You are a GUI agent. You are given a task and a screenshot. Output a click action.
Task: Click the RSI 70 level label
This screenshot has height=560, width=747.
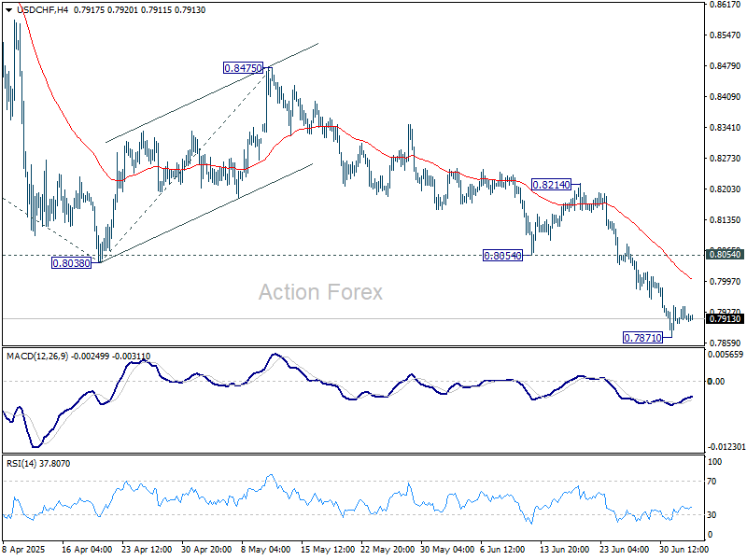point(712,482)
